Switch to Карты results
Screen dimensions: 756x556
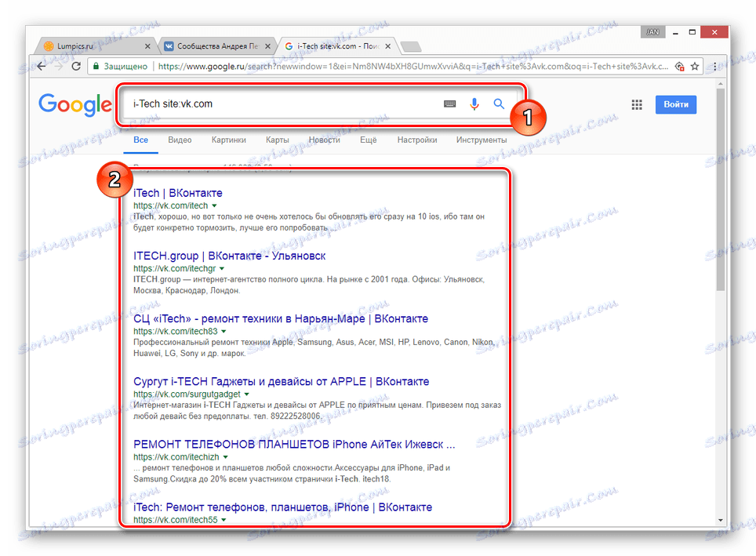point(278,140)
